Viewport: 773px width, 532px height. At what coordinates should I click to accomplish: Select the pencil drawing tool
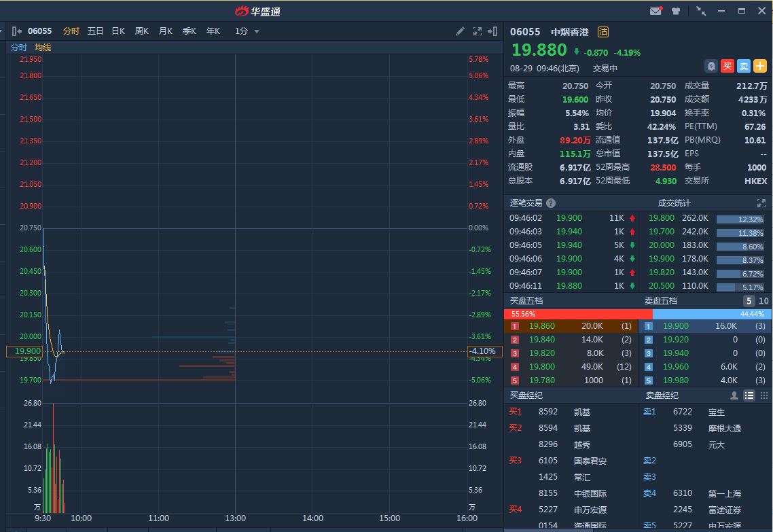click(x=460, y=31)
